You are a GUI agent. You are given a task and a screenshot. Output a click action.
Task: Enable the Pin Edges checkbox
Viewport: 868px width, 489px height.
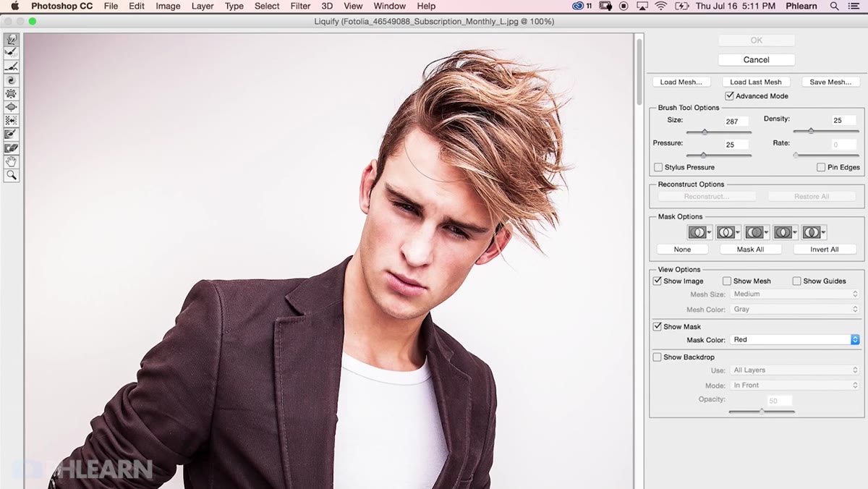click(x=821, y=167)
